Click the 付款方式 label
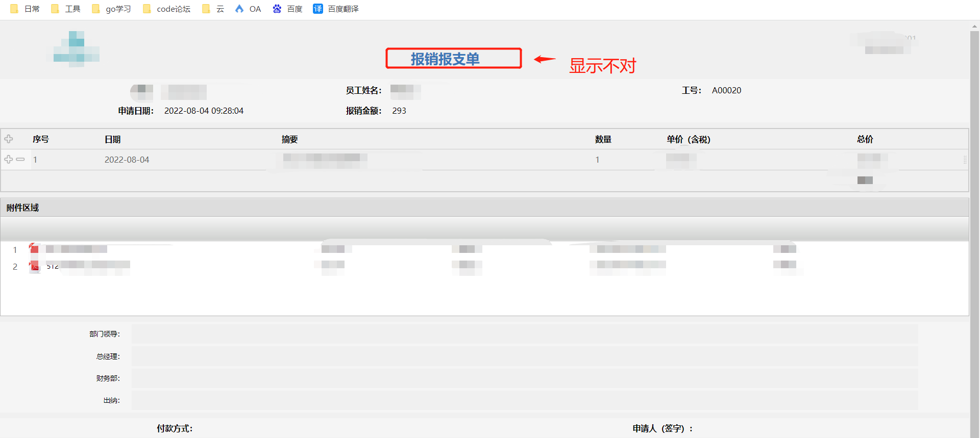 [x=175, y=428]
